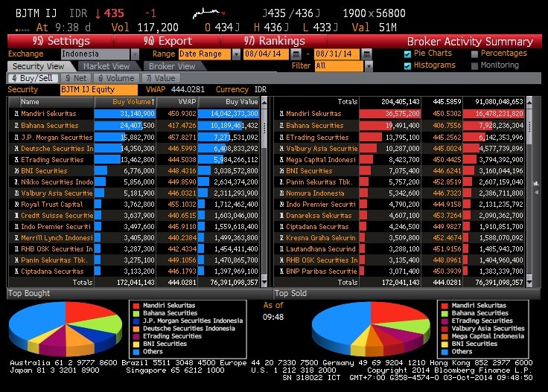Open the start date calendar picker
Screen dimensions: 548x392
point(296,54)
